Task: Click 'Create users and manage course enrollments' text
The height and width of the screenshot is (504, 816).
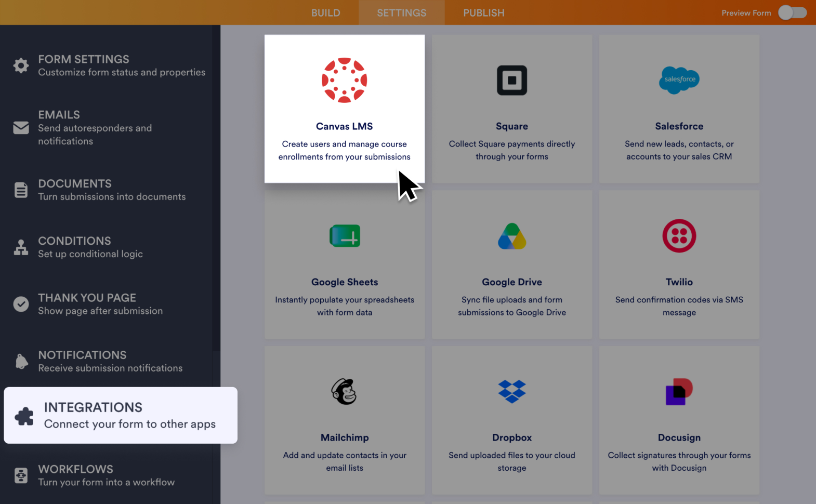Action: tap(344, 150)
